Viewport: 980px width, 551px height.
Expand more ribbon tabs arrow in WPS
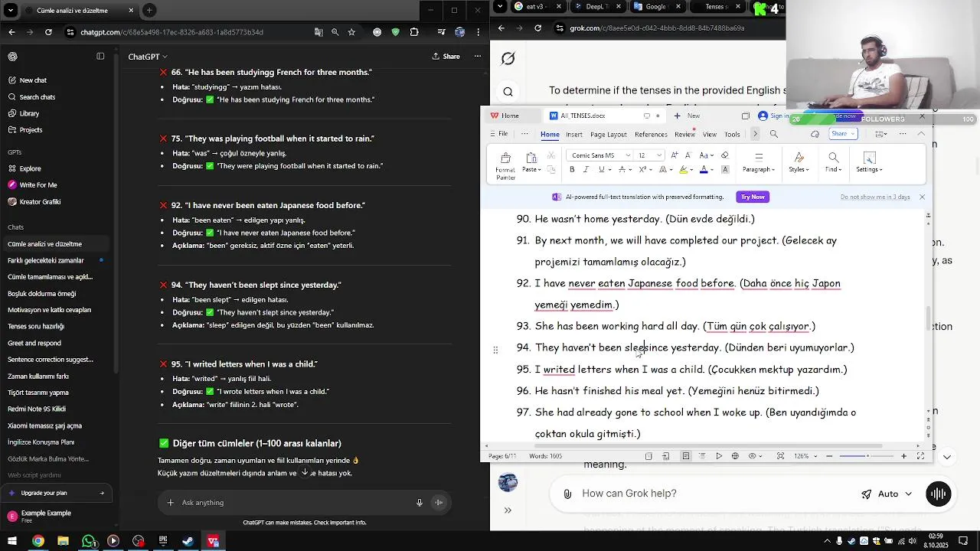755,134
